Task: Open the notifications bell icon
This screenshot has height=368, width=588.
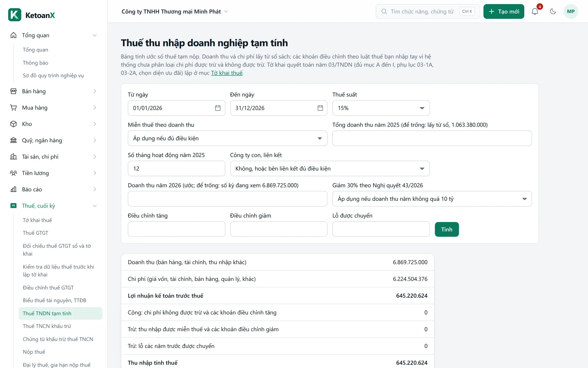Action: [535, 11]
